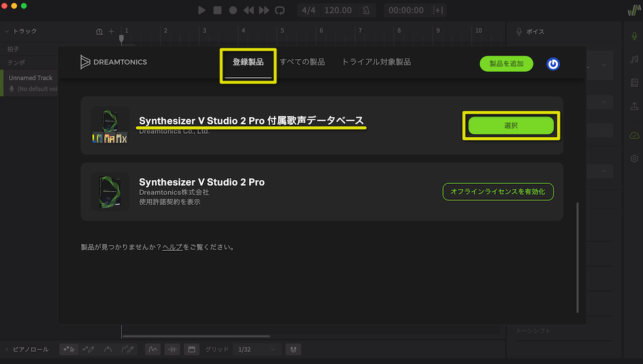This screenshot has height=364, width=643.
Task: Open the music note panel in sidebar
Action: click(x=634, y=60)
